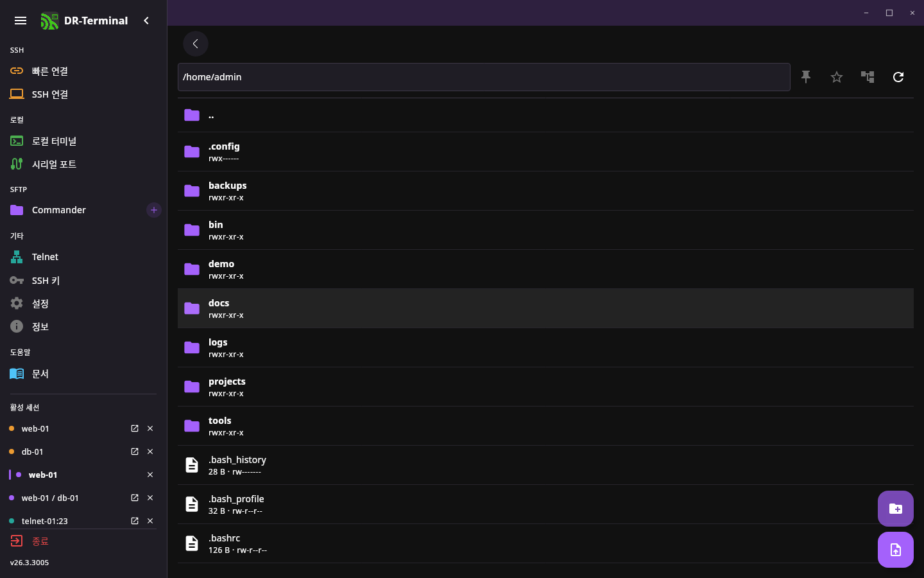The height and width of the screenshot is (578, 924).
Task: Collapse the sidebar with the chevron arrow
Action: [x=146, y=21]
